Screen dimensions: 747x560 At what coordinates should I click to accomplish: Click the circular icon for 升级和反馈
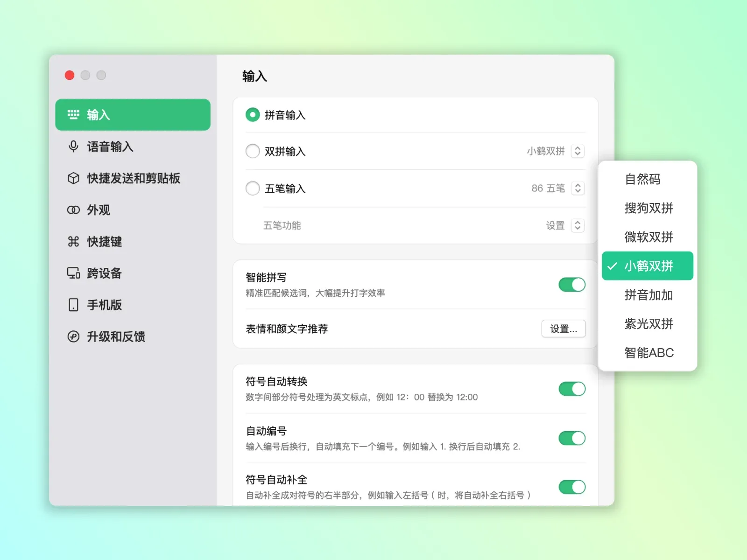tap(73, 336)
